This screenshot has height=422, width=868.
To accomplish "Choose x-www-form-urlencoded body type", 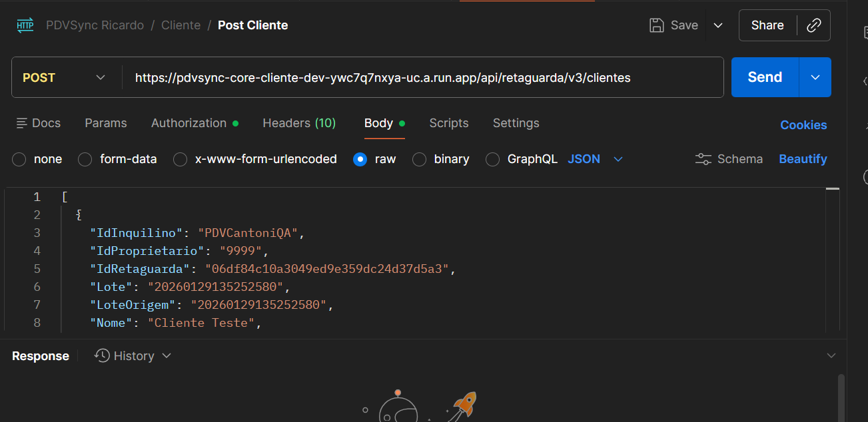I will pyautogui.click(x=180, y=159).
